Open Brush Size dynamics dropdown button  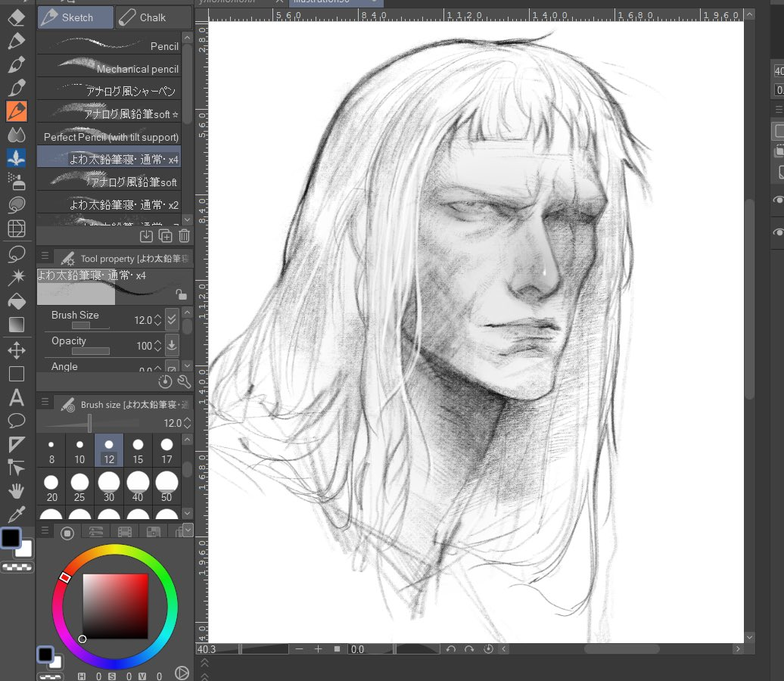(x=172, y=319)
